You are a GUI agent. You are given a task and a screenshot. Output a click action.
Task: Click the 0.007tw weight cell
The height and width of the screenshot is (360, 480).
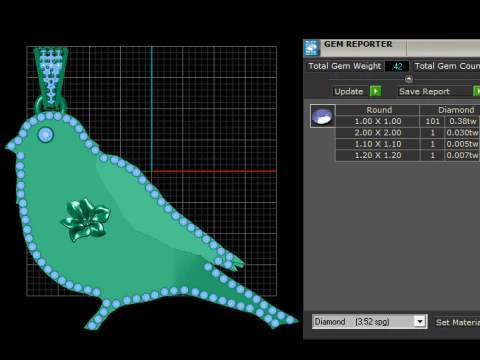coord(462,155)
